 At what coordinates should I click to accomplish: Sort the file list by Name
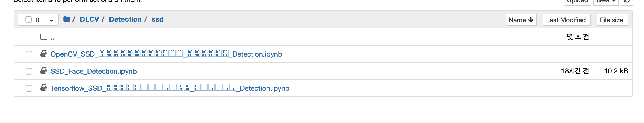pyautogui.click(x=521, y=20)
